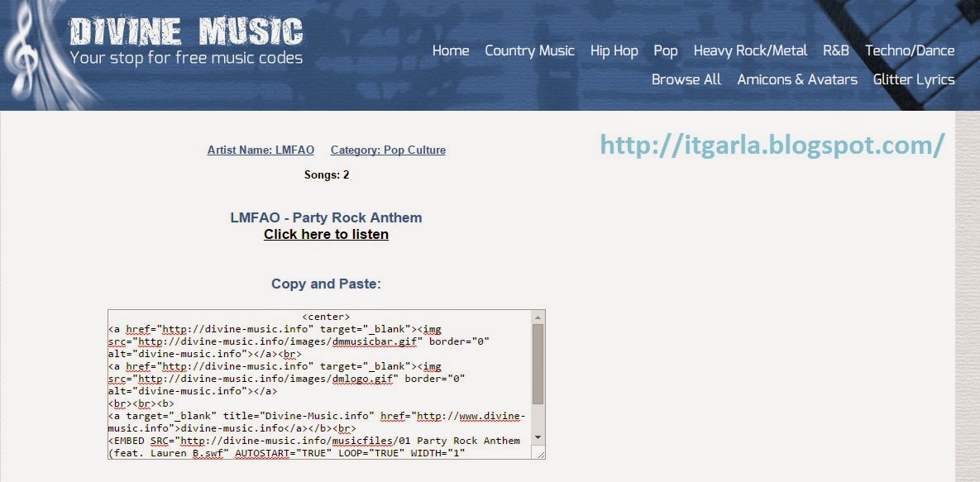
Task: Click the 'EMBED SRC' line in the code
Action: click(x=314, y=441)
